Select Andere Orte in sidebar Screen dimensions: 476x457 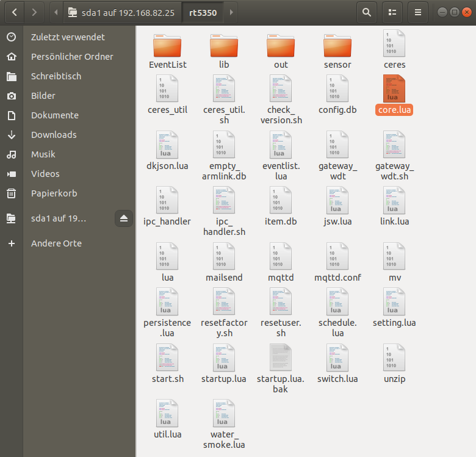56,243
